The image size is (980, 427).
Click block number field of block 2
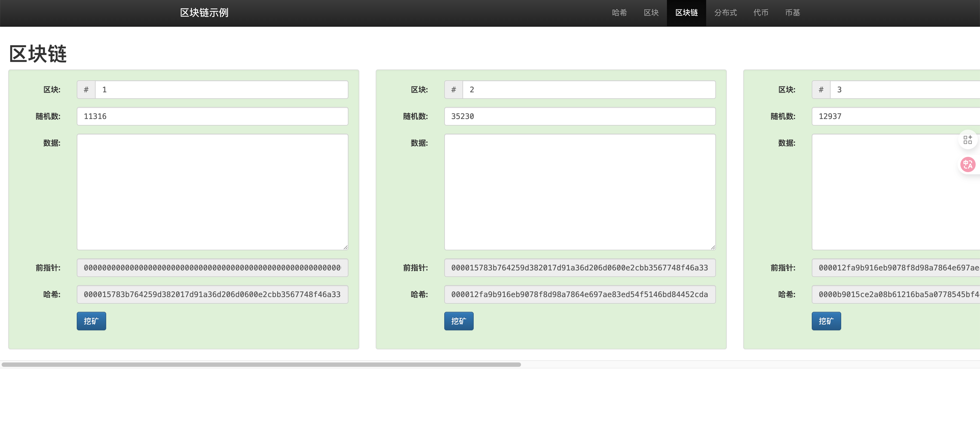588,89
